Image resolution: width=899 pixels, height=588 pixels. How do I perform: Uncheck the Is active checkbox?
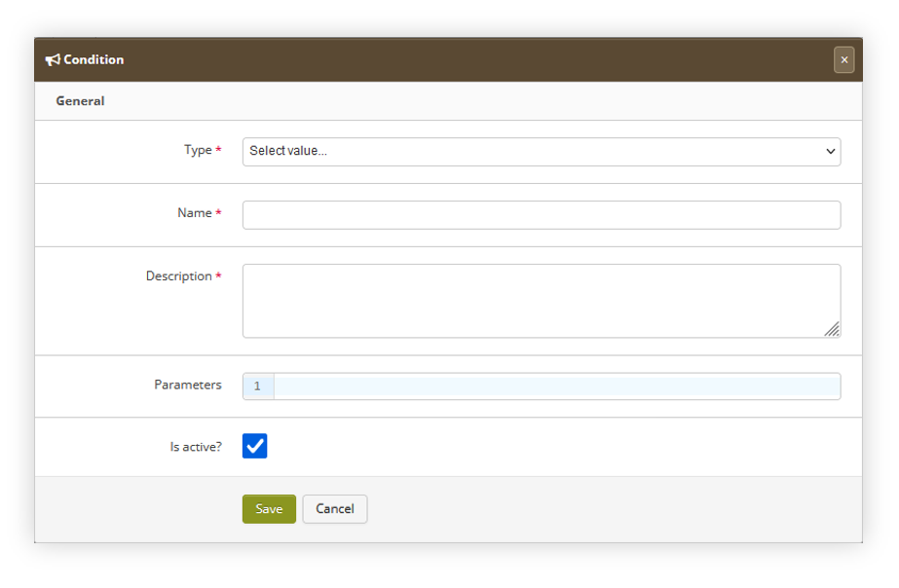tap(254, 446)
